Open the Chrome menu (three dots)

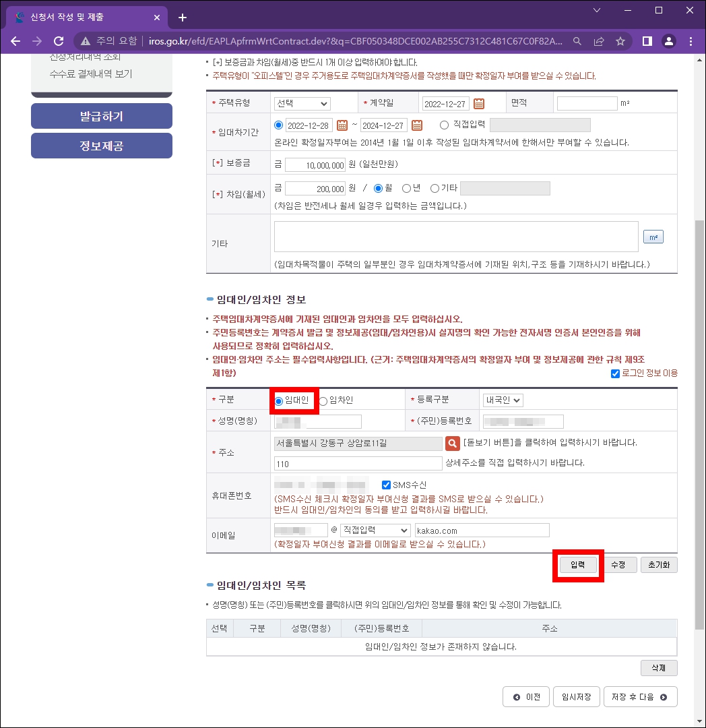tap(691, 40)
